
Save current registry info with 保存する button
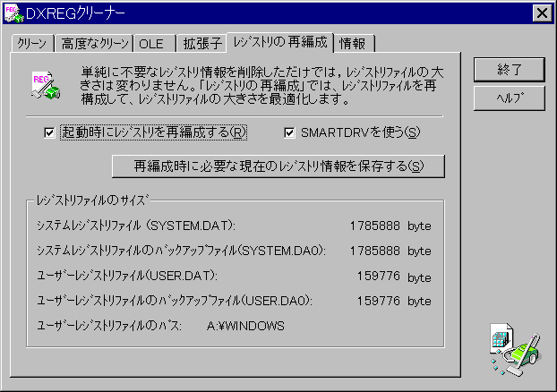coord(265,166)
